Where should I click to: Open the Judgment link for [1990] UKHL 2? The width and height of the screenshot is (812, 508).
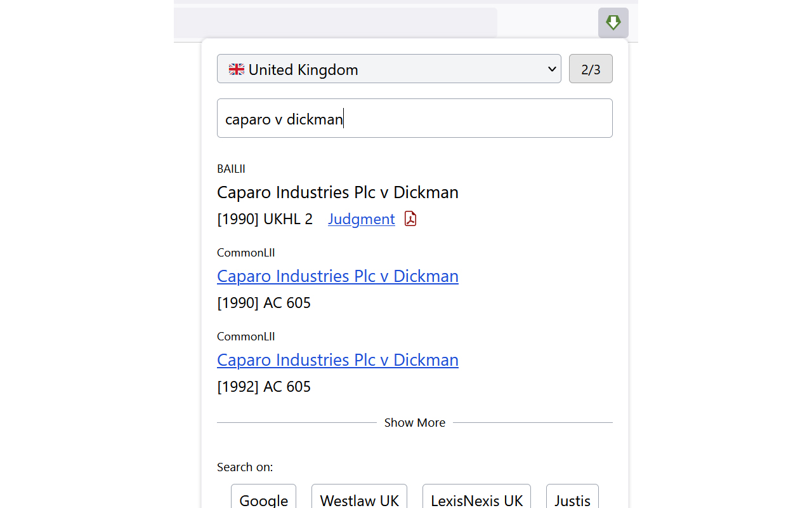point(361,218)
